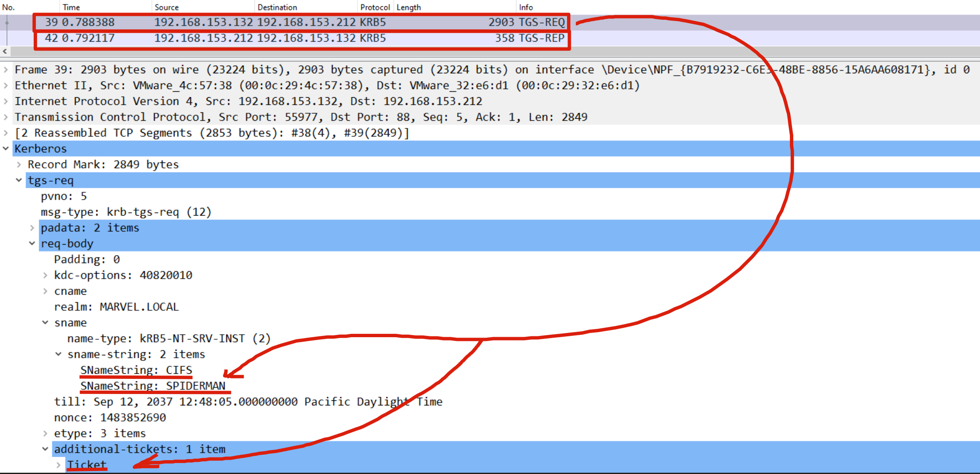Expand Transmission Control Protocol row
The image size is (980, 474).
[6, 117]
